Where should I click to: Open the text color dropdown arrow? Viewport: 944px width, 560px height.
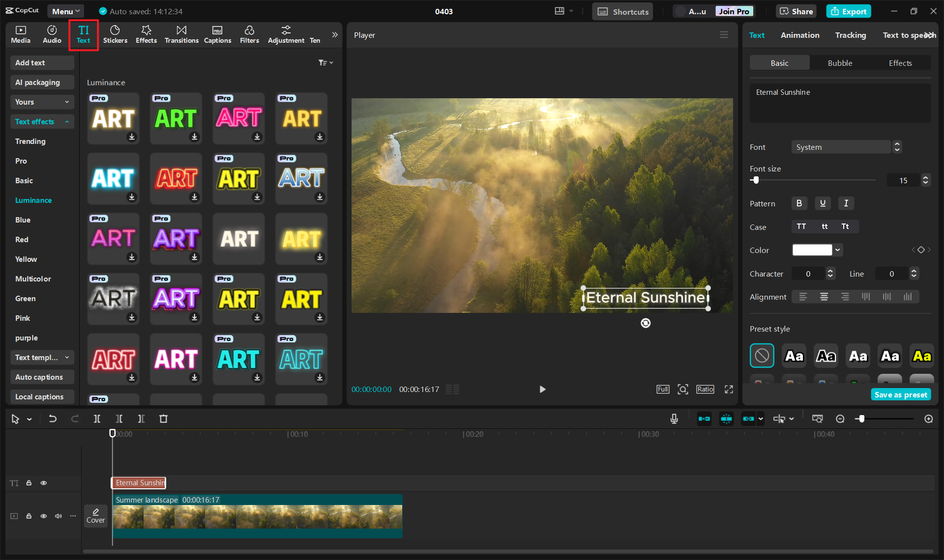837,250
